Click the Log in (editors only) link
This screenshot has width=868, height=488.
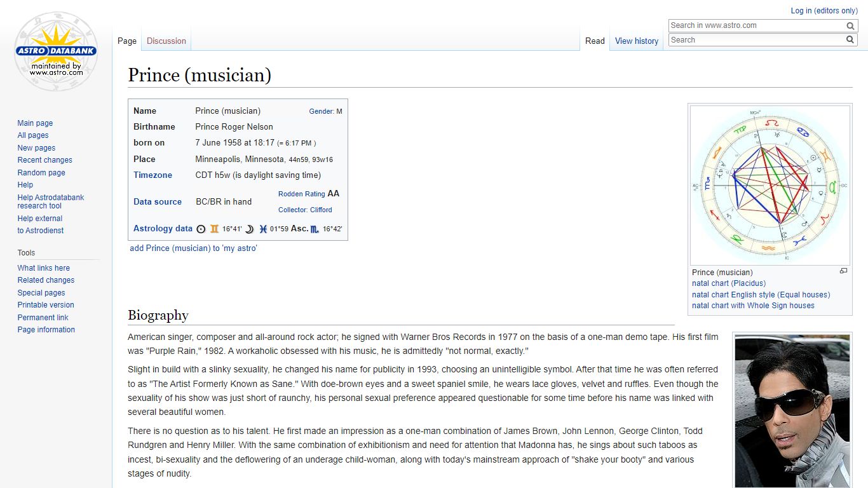tap(824, 11)
